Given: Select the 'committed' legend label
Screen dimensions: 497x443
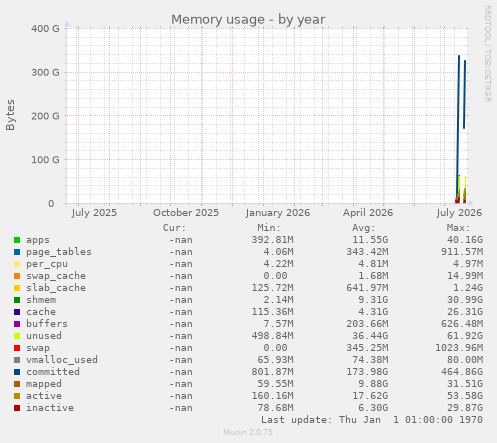Looking at the screenshot, I should [x=53, y=372].
